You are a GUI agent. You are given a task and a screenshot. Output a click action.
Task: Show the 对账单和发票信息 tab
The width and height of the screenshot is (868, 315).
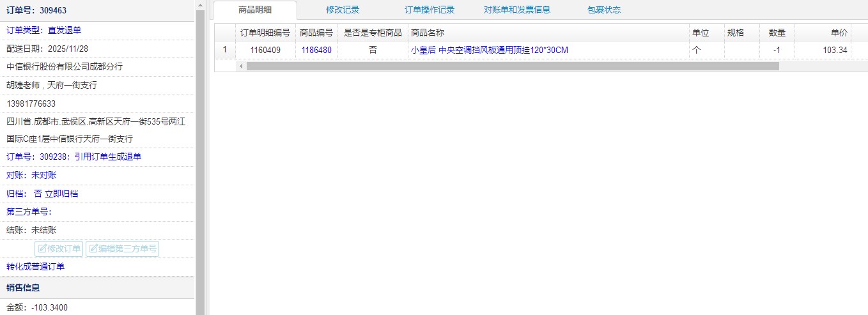pyautogui.click(x=516, y=10)
